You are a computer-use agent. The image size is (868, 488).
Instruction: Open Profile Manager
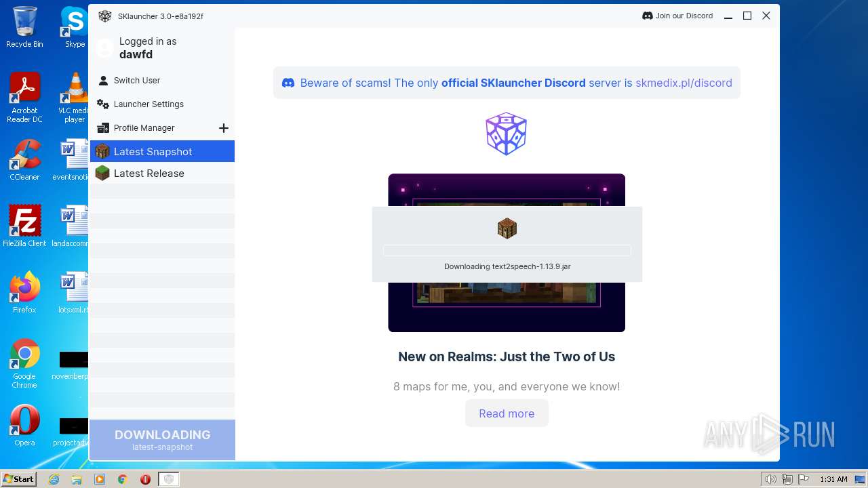tap(144, 128)
